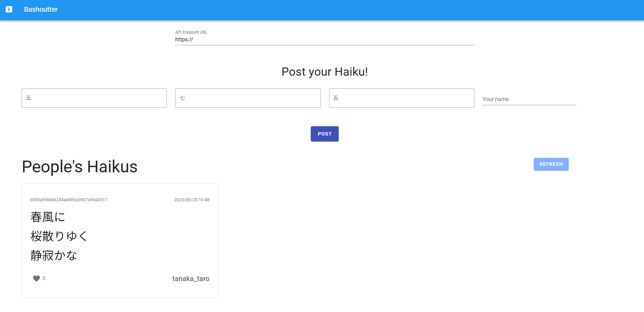Click the haiku line 春風に
The height and width of the screenshot is (312, 644).
pyautogui.click(x=48, y=217)
